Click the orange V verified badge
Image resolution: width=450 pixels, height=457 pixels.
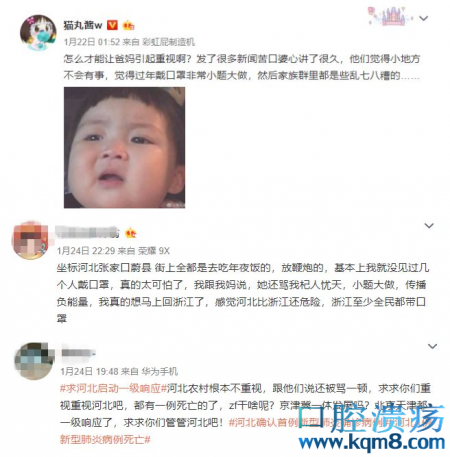112,25
